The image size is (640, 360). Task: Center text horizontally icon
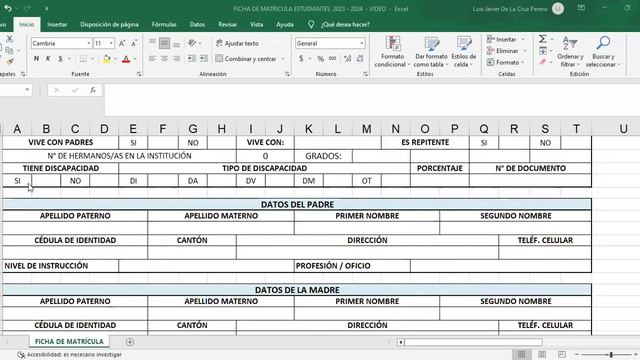point(164,59)
